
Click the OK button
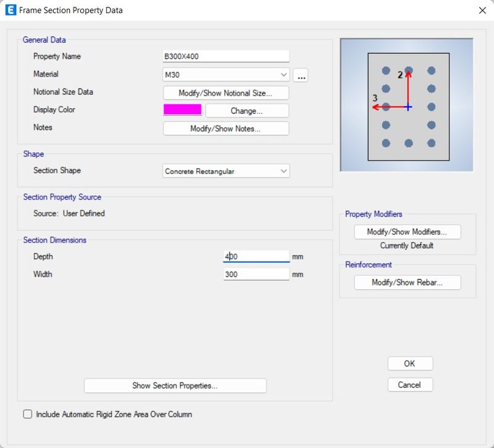(x=410, y=363)
